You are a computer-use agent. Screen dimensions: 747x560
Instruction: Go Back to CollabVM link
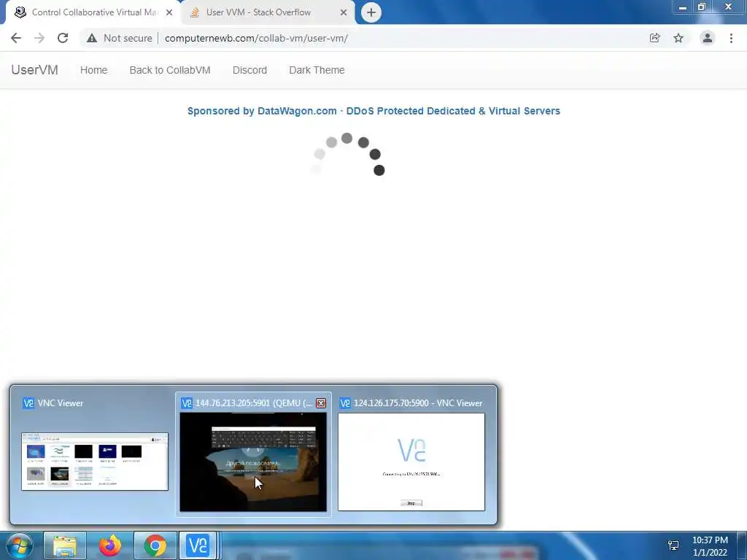click(x=170, y=70)
